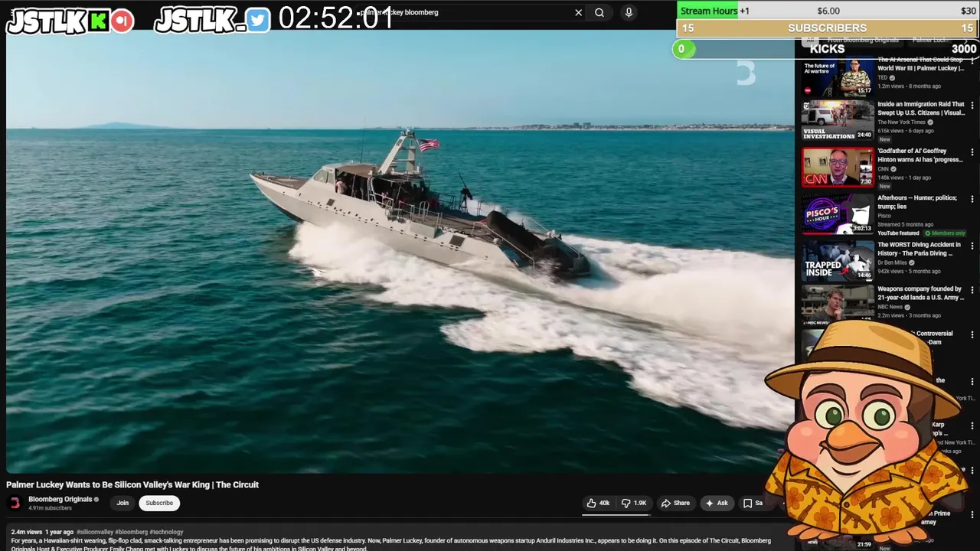Click the Twitter bird logo in overlay
Screen dimensions: 980x551
pyautogui.click(x=258, y=21)
